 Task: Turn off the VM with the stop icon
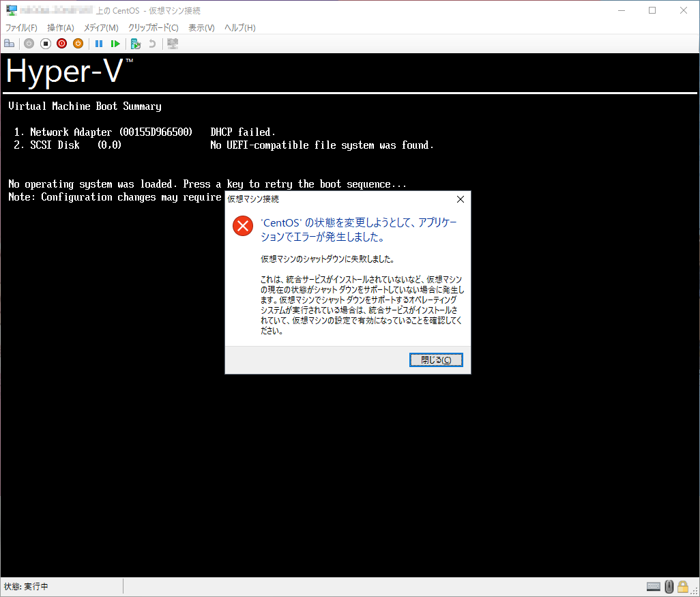point(46,44)
